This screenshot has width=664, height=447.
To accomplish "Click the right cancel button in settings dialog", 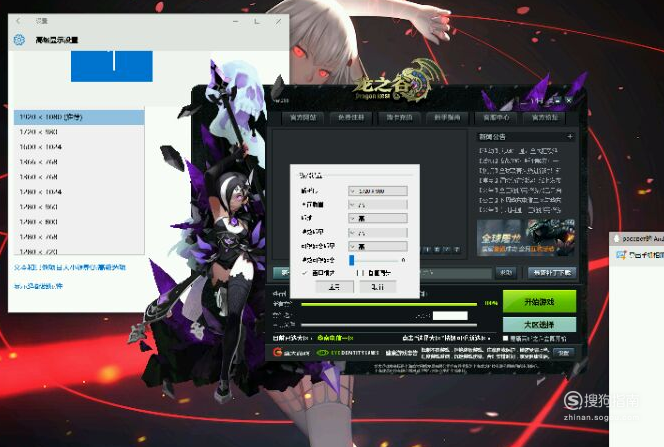I will [378, 287].
